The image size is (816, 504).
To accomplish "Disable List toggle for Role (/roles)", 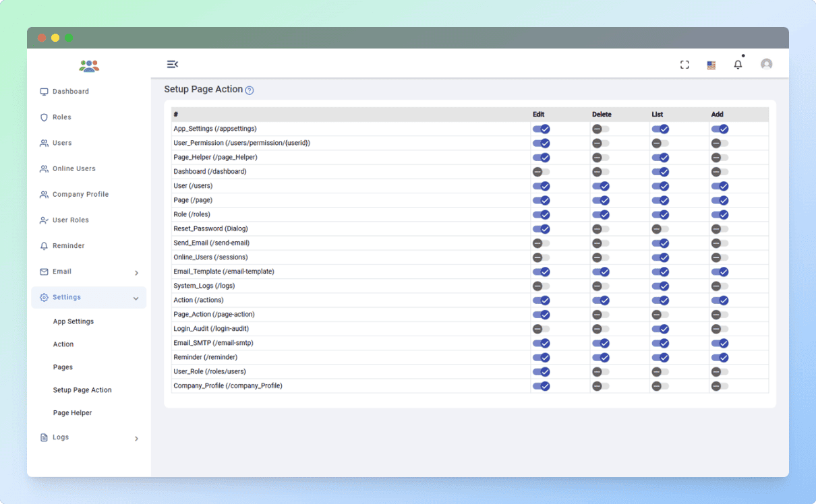I will point(660,214).
